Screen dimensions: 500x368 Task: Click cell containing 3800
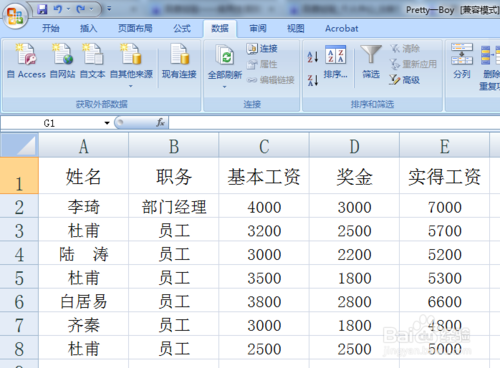264,301
